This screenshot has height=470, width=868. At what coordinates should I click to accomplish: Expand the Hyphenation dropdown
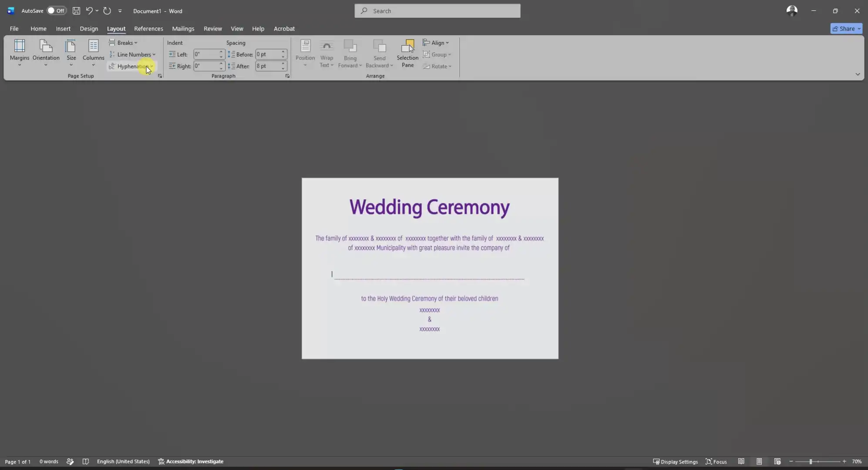coord(131,66)
